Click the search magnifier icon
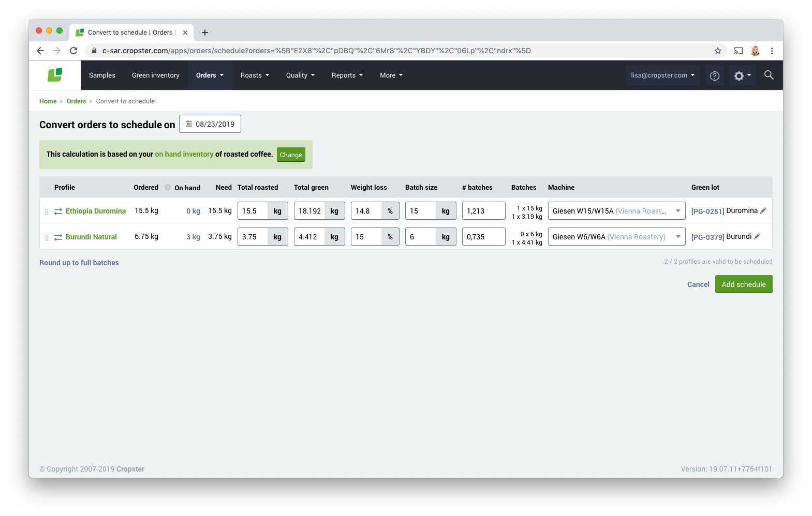812x516 pixels. tap(769, 75)
